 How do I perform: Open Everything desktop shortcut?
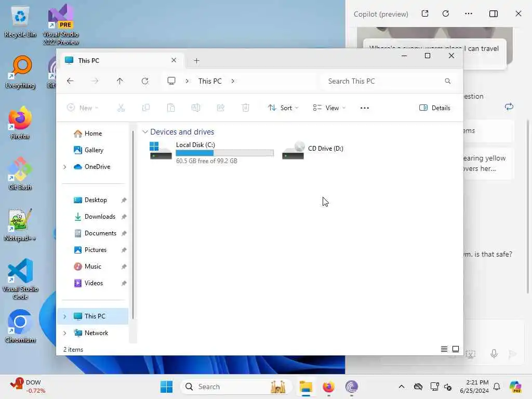(20, 72)
